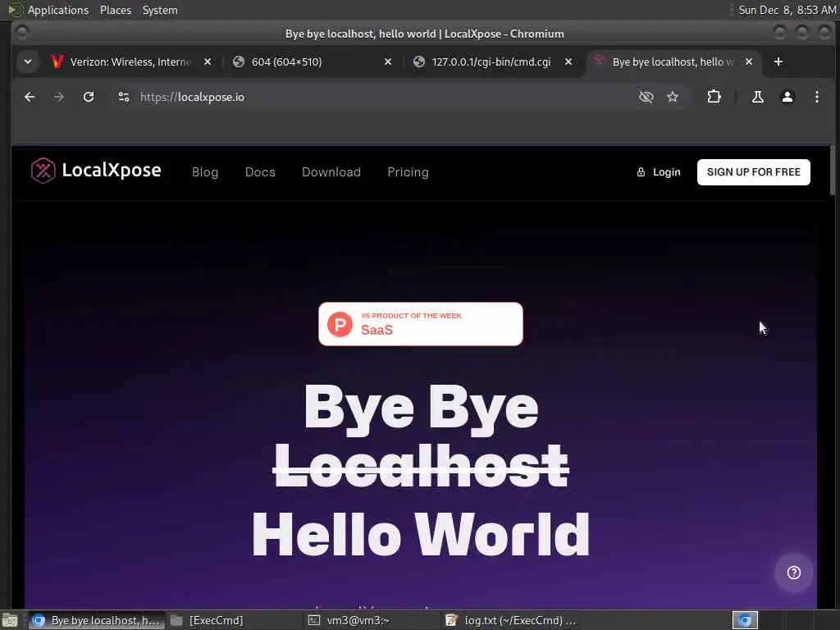The image size is (840, 630).
Task: Click the browser forward arrow
Action: tap(59, 97)
